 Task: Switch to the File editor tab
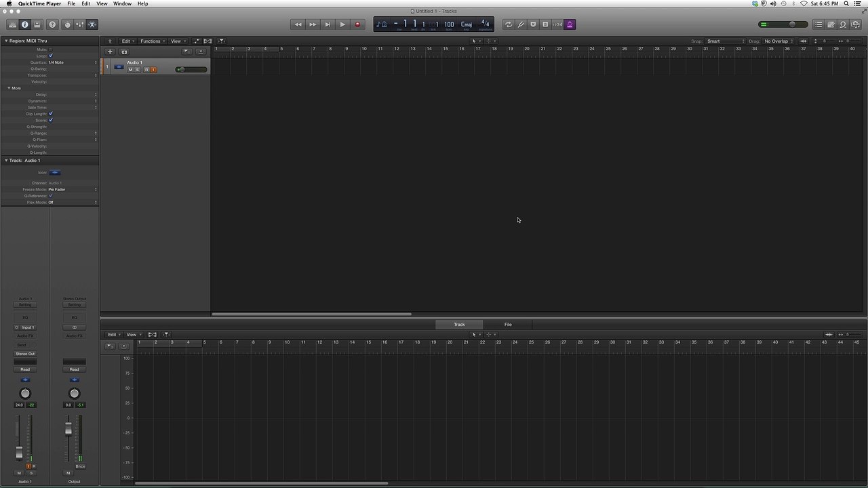pyautogui.click(x=508, y=325)
